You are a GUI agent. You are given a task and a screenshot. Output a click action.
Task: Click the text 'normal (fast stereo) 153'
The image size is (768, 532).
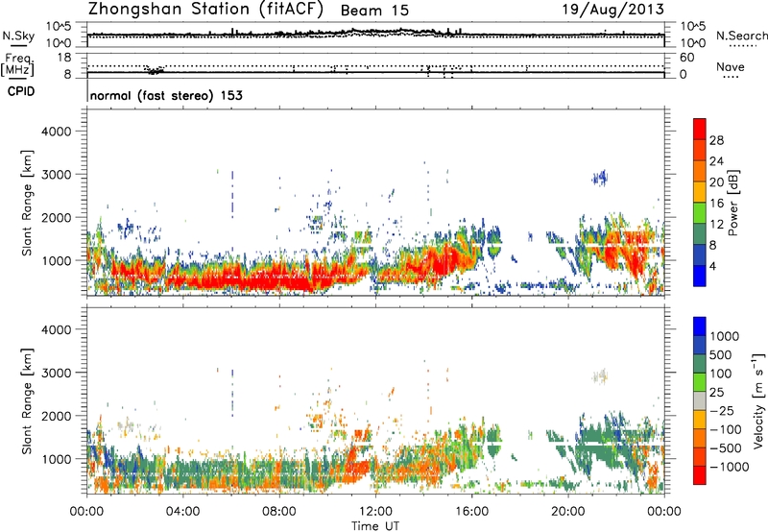(x=166, y=95)
